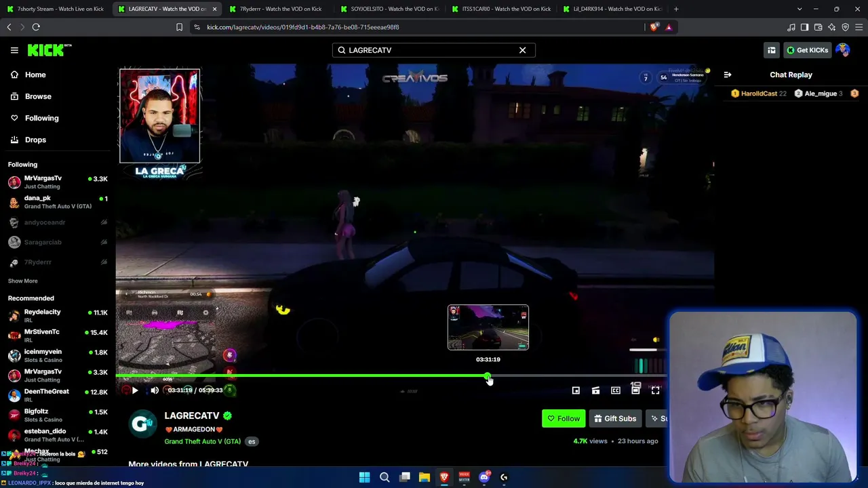Close the LAGRECATV browser tab
The height and width of the screenshot is (488, 868).
[x=214, y=9]
